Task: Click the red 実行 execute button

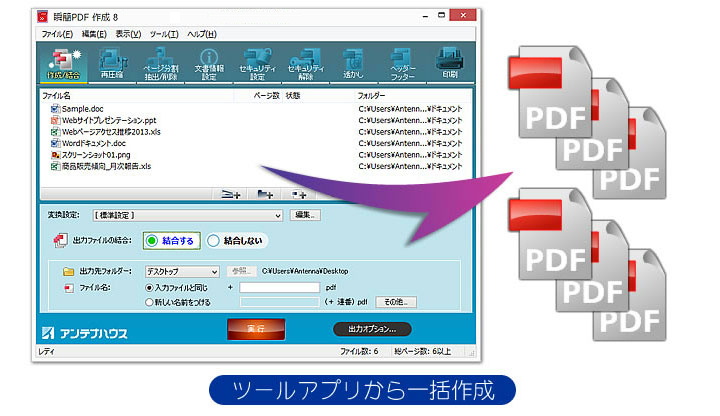Action: click(x=256, y=329)
